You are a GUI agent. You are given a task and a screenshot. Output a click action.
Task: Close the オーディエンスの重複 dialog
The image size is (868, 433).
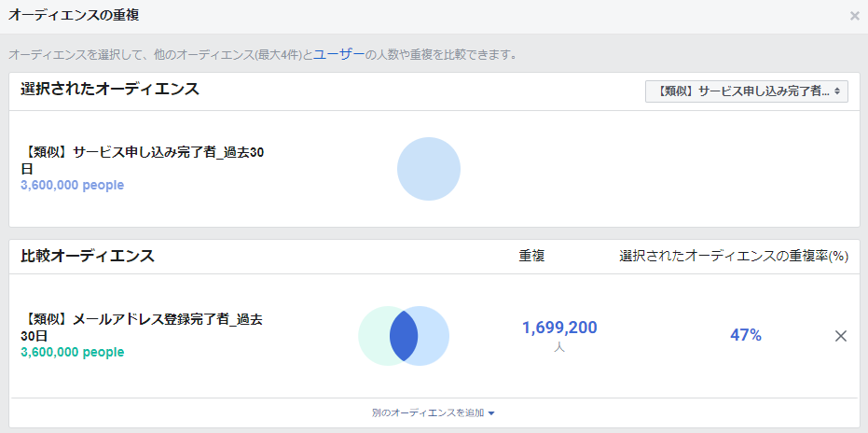click(854, 16)
